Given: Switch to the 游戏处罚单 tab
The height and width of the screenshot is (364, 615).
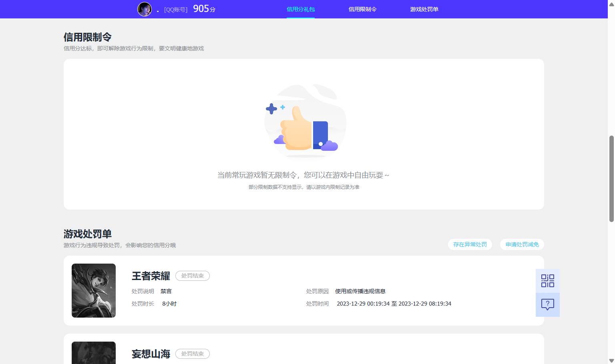Looking at the screenshot, I should (424, 9).
